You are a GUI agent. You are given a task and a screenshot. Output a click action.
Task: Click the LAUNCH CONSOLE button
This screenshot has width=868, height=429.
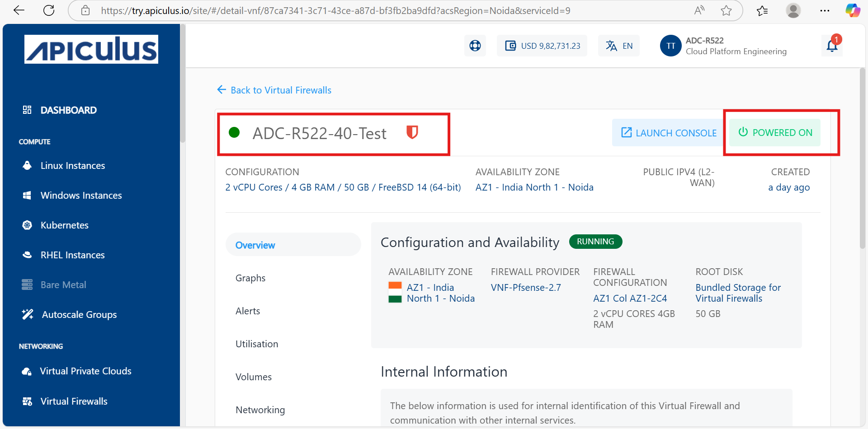(669, 133)
